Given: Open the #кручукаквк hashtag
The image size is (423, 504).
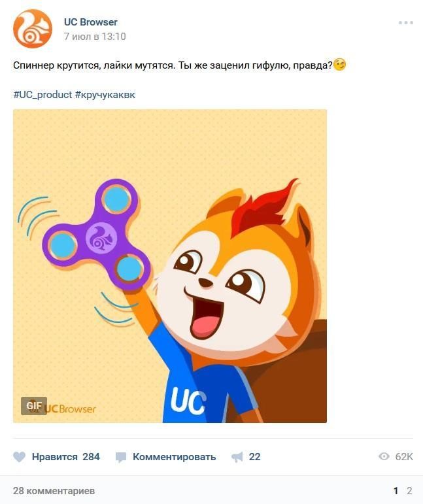Looking at the screenshot, I should click(x=105, y=95).
